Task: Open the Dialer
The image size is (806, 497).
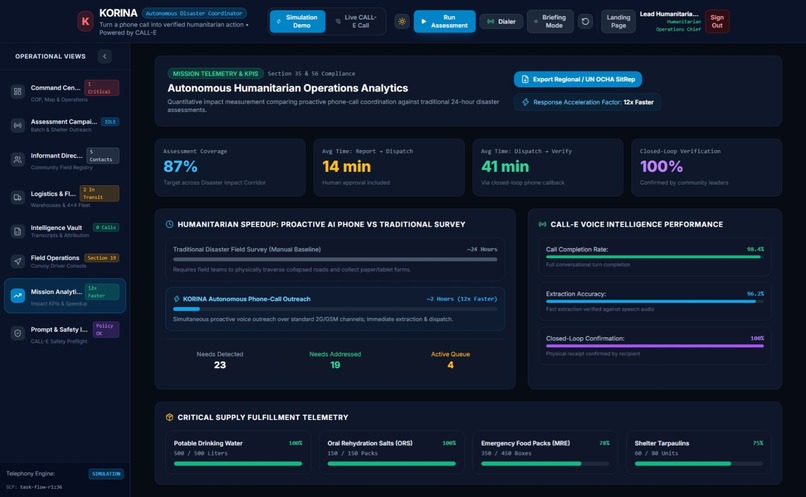Action: (x=501, y=21)
